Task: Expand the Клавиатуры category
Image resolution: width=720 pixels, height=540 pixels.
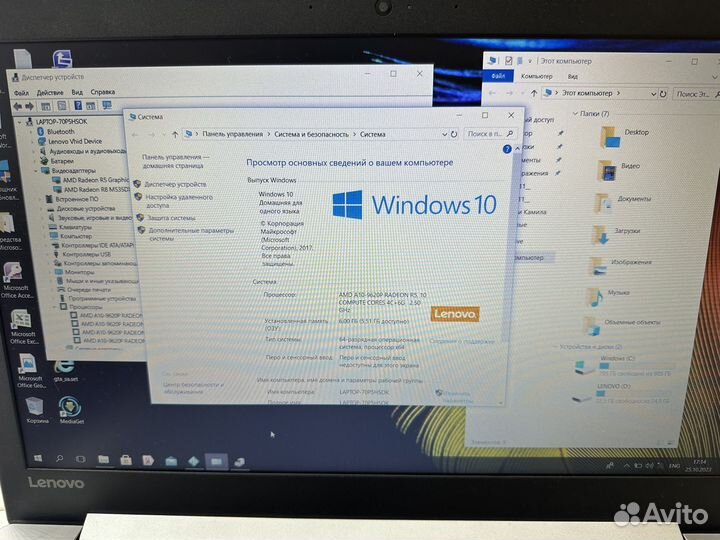Action: coord(44,227)
